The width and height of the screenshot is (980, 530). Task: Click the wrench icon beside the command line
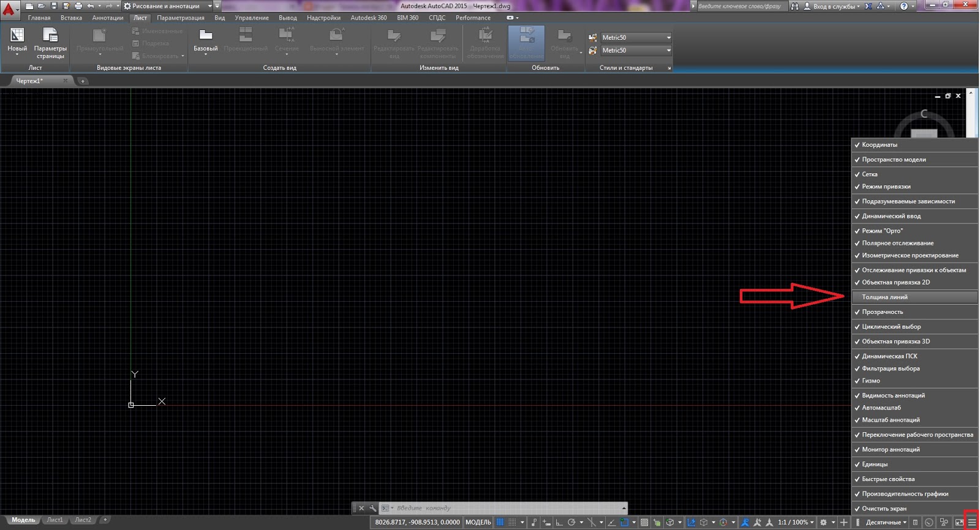tap(372, 508)
